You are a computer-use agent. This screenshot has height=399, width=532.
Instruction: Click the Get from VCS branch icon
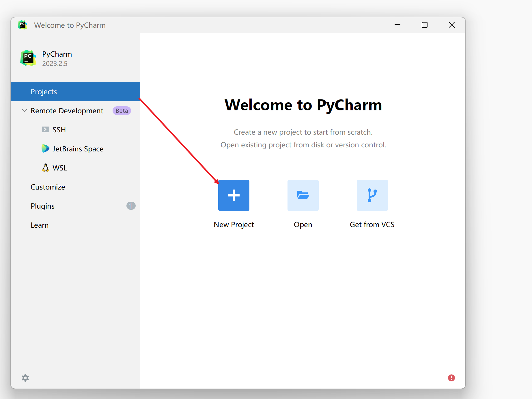click(x=372, y=195)
